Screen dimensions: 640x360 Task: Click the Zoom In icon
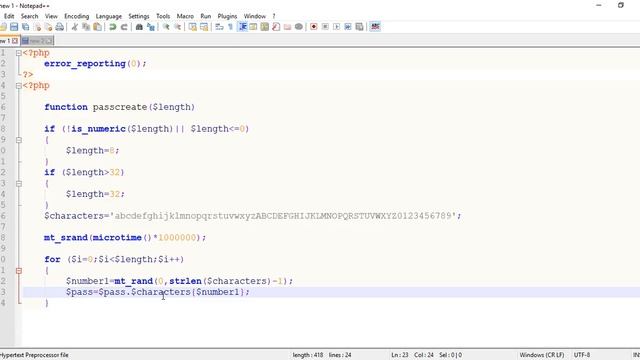pyautogui.click(x=166, y=27)
